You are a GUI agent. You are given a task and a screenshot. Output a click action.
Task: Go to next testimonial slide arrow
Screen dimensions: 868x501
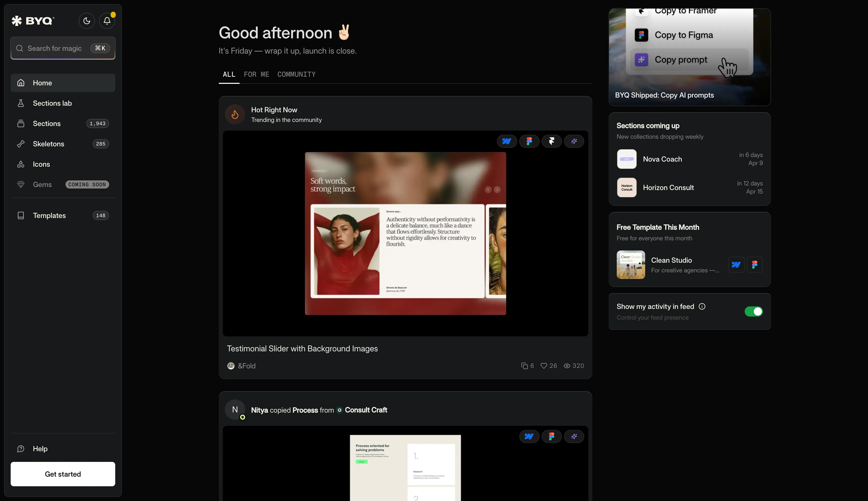coord(497,190)
